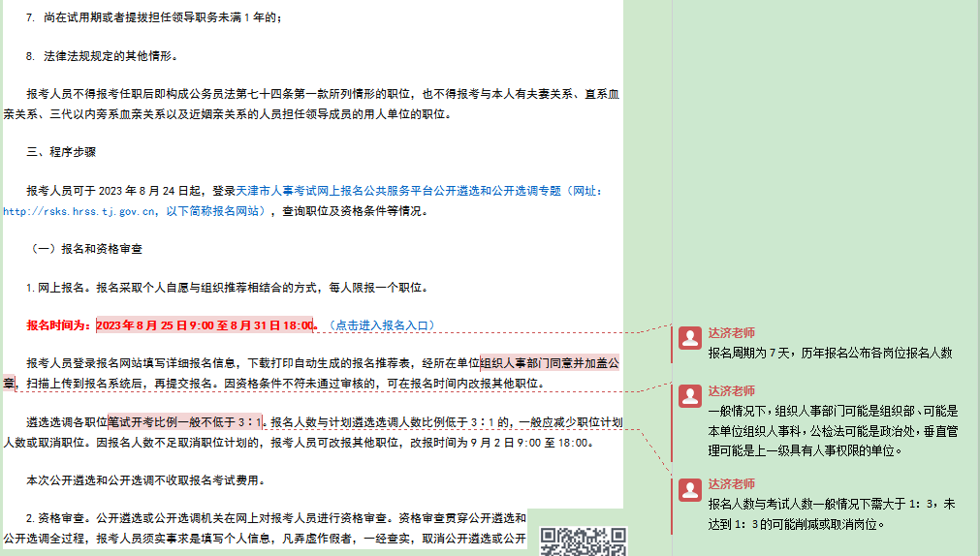Screen dimensions: 980x556
Task: Click the highlighted 笔试开考比例一般不低于3:1 text
Action: point(185,421)
